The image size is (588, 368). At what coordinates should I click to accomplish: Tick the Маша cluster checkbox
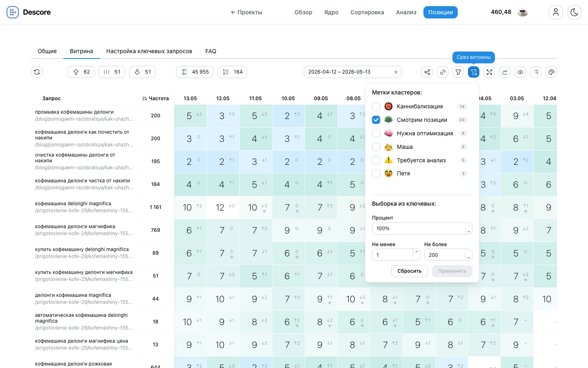tap(376, 147)
